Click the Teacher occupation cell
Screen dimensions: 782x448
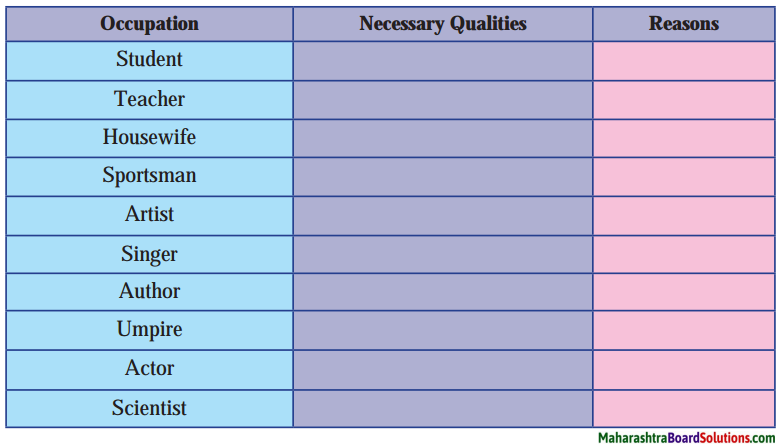tap(149, 100)
